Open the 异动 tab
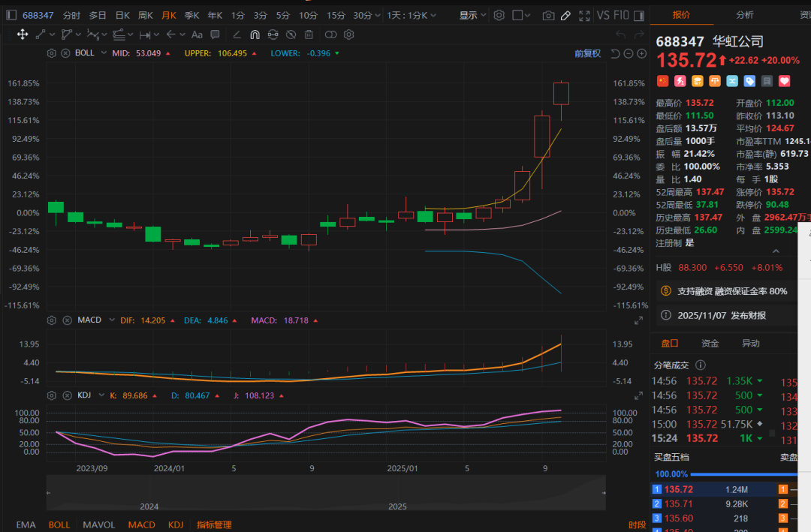The height and width of the screenshot is (532, 811). click(750, 344)
